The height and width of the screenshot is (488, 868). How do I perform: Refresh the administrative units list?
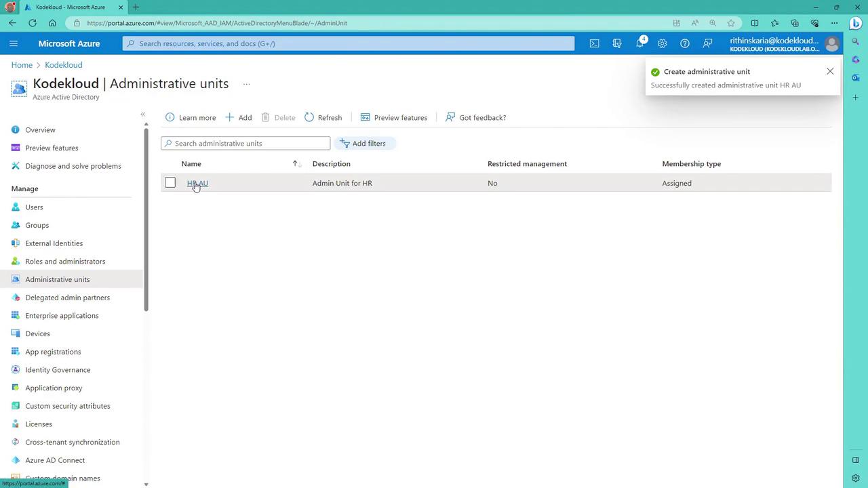coord(323,117)
